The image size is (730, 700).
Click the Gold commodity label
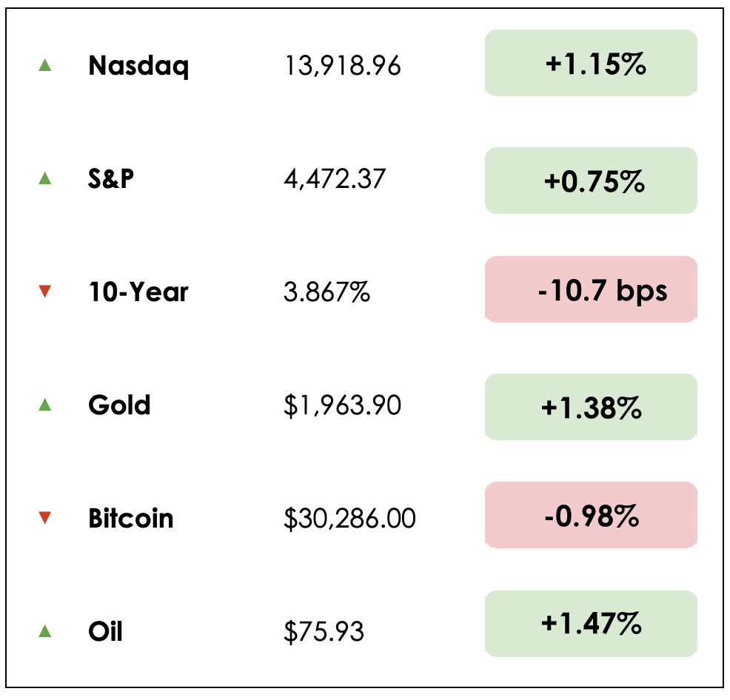119,405
